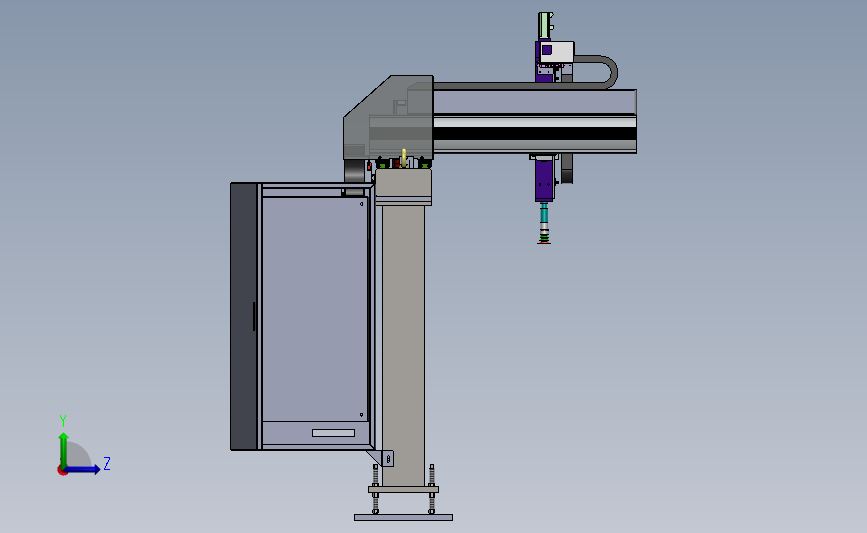867x533 pixels.
Task: Select the purple vertical actuator below the beam
Action: 545,180
